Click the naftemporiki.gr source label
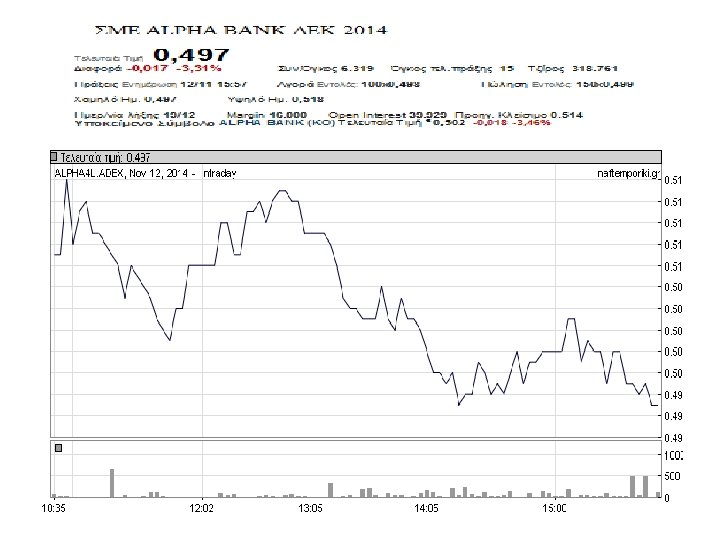 pos(629,174)
